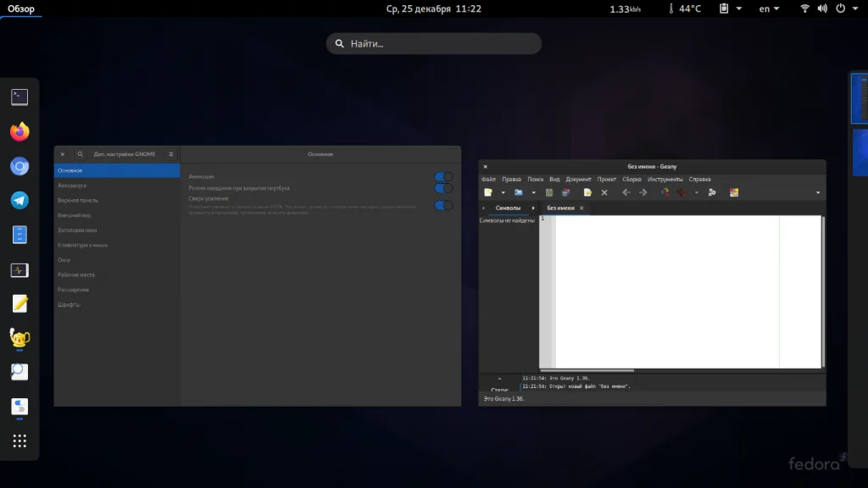Select the Символы sidebar tab

point(509,208)
